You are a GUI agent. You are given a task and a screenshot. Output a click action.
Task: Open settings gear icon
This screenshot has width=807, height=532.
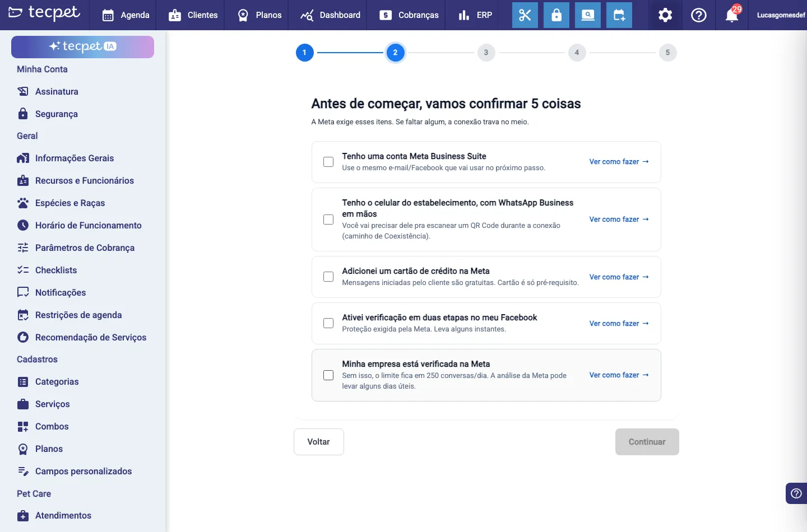(x=665, y=15)
